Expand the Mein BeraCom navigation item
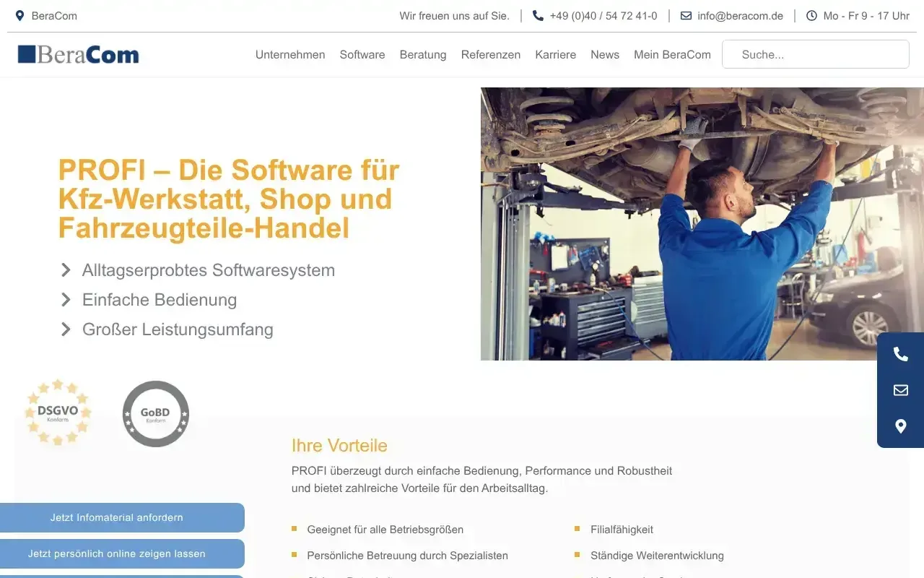The height and width of the screenshot is (578, 924). (672, 55)
